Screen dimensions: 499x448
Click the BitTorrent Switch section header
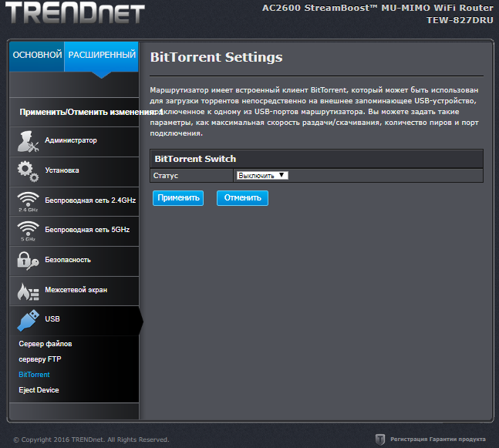[x=316, y=159]
